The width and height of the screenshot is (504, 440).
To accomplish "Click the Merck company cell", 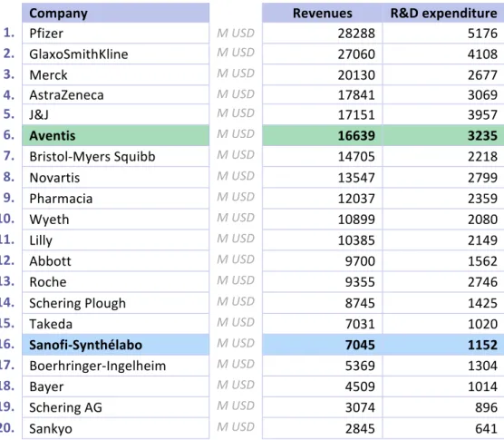I will coord(116,74).
